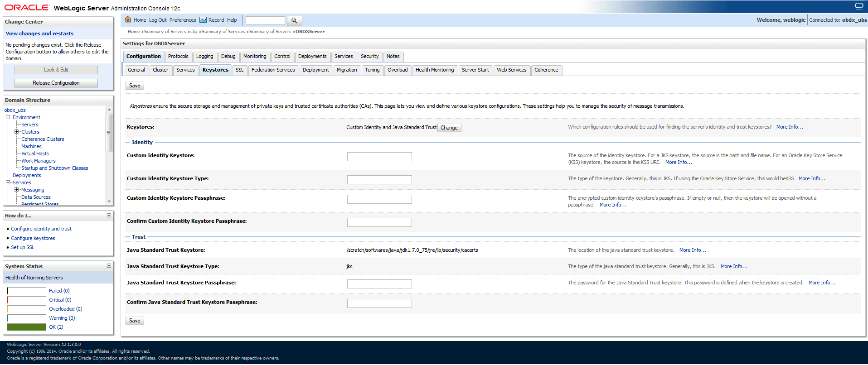Expand the Messaging tree node
The width and height of the screenshot is (868, 365).
pos(17,190)
